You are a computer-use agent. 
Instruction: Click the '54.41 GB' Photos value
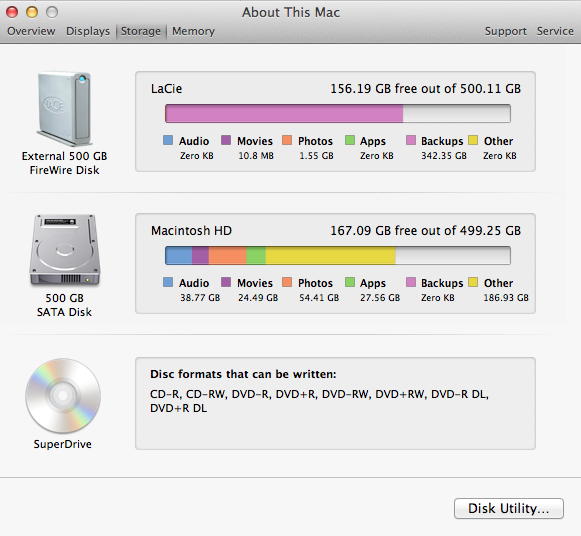coord(319,298)
